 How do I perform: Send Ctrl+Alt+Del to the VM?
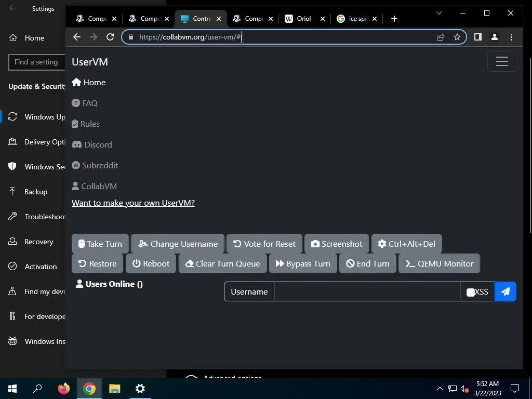coord(407,244)
